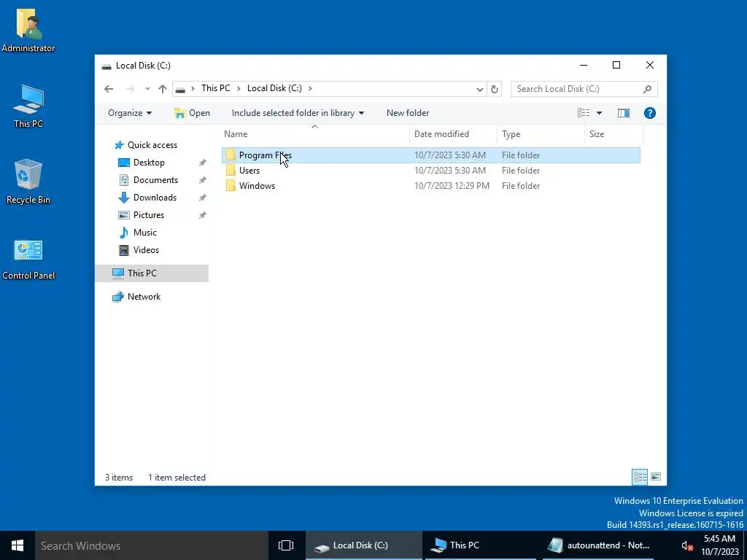The height and width of the screenshot is (560, 747).
Task: Click the search magnifier icon
Action: click(647, 89)
